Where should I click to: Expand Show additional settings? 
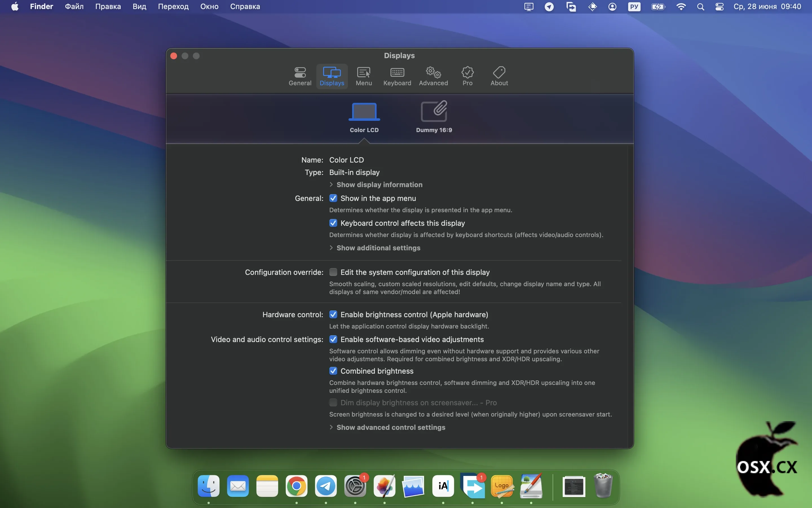tap(375, 248)
